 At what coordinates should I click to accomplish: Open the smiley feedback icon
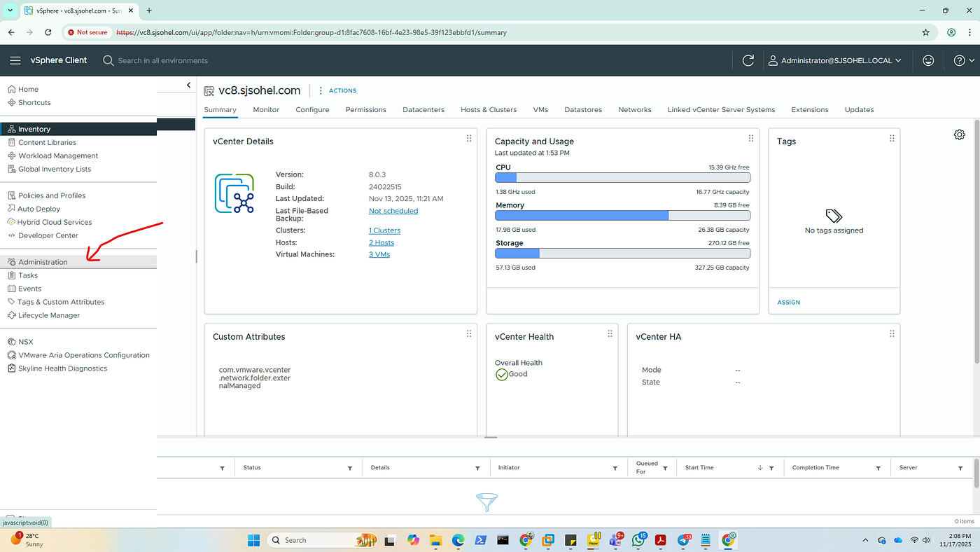tap(928, 60)
